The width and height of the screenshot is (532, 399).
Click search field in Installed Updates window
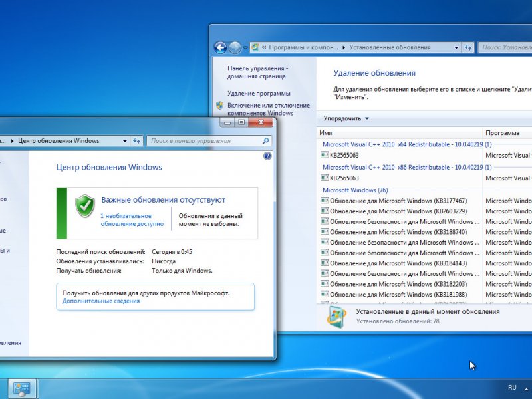pos(505,47)
